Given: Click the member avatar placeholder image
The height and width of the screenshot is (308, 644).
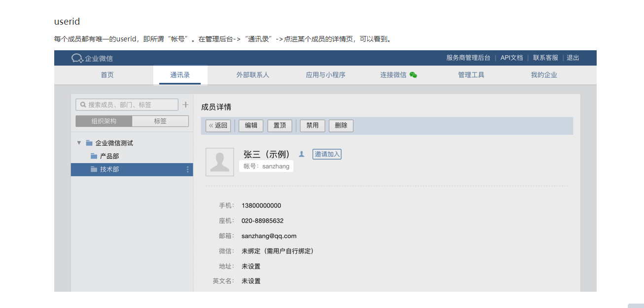Looking at the screenshot, I should 220,162.
